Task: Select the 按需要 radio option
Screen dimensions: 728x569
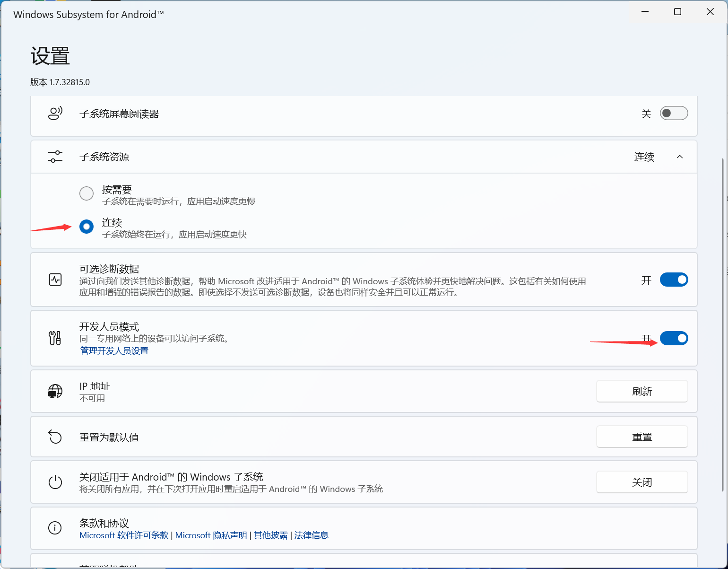Action: 87,193
